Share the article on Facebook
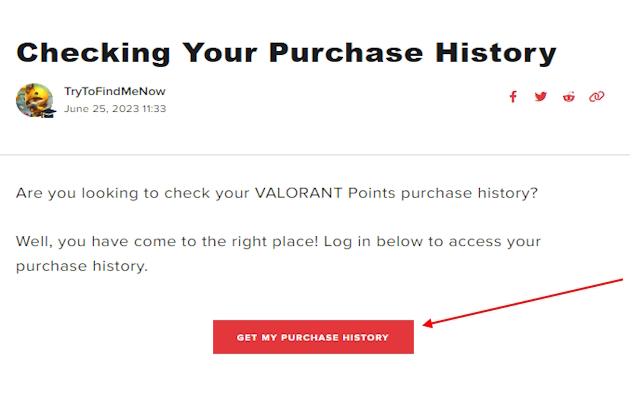Viewport: 640px width, 410px height. click(513, 97)
